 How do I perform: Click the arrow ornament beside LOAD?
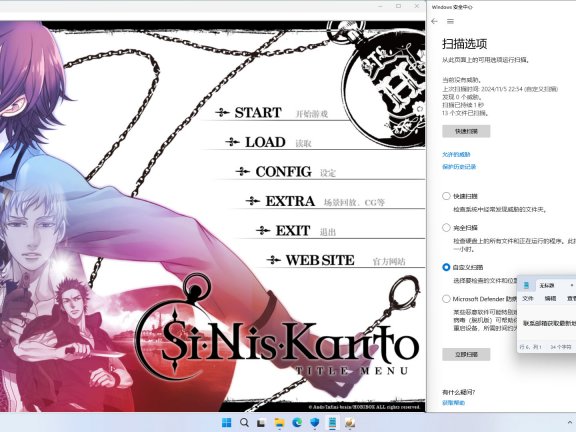233,142
